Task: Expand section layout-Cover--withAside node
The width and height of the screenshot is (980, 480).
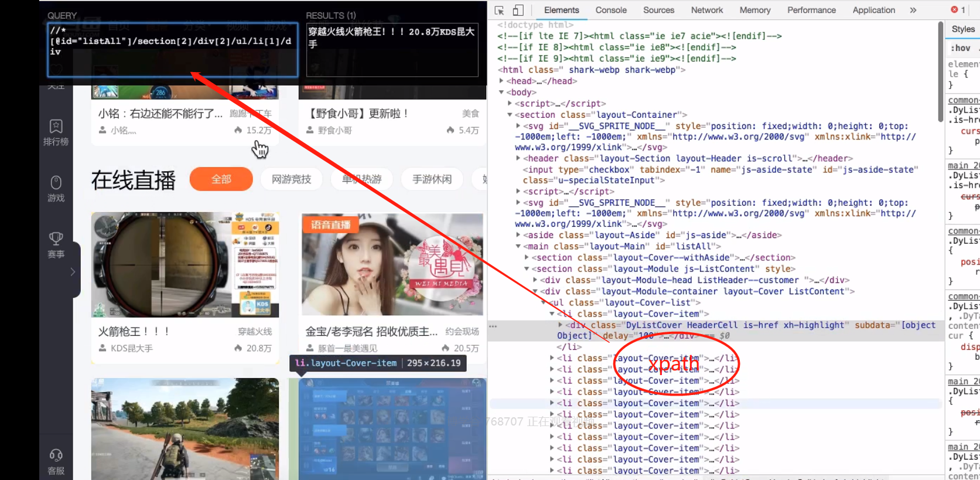Action: click(x=527, y=257)
